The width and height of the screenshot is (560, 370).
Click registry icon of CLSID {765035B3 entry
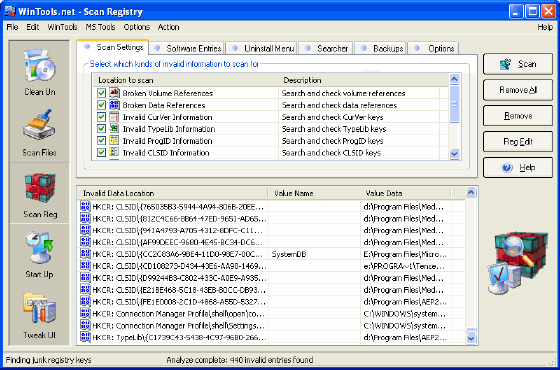[85, 206]
